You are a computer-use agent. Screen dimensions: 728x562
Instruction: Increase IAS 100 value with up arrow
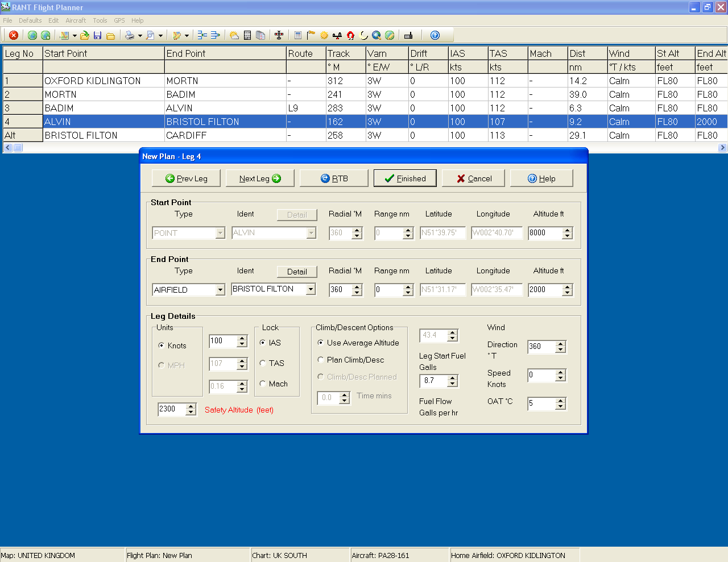pos(242,338)
